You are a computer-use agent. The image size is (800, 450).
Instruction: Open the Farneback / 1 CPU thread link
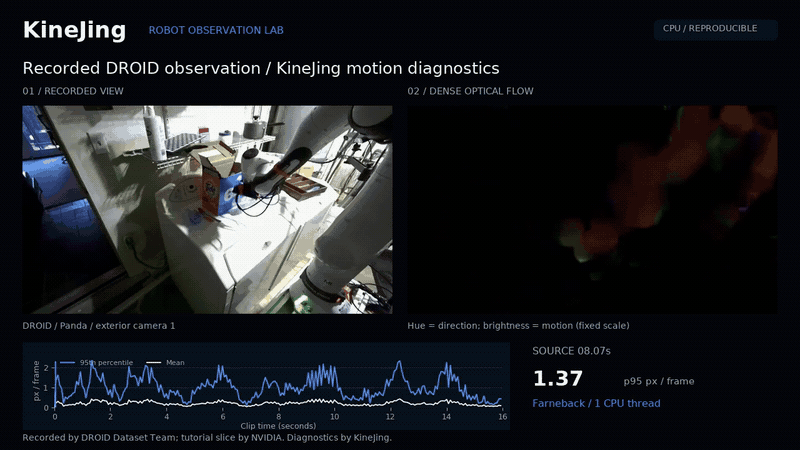[x=596, y=403]
